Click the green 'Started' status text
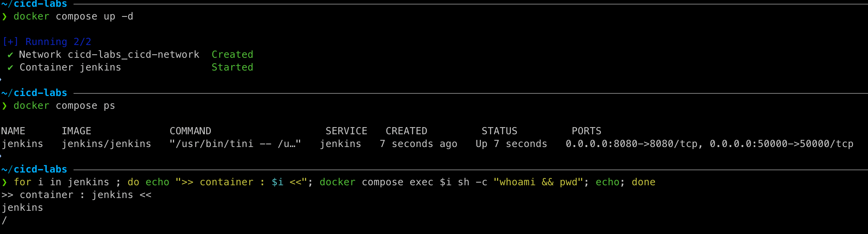 [232, 67]
